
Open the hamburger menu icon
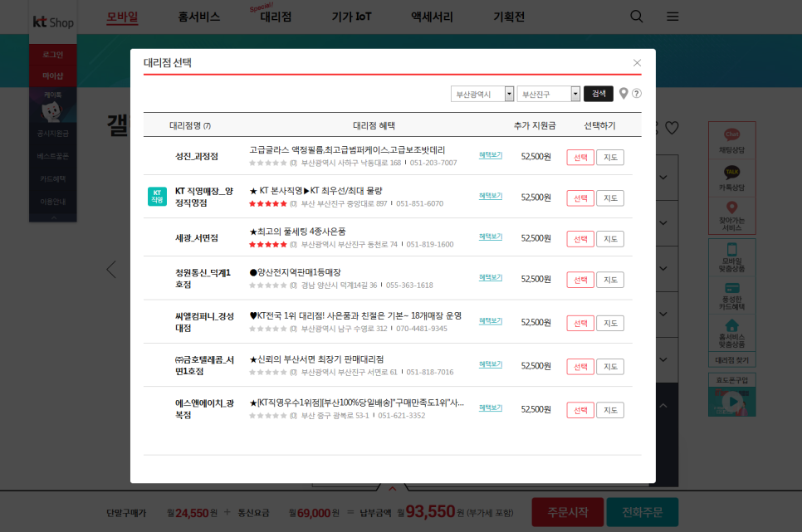[672, 17]
